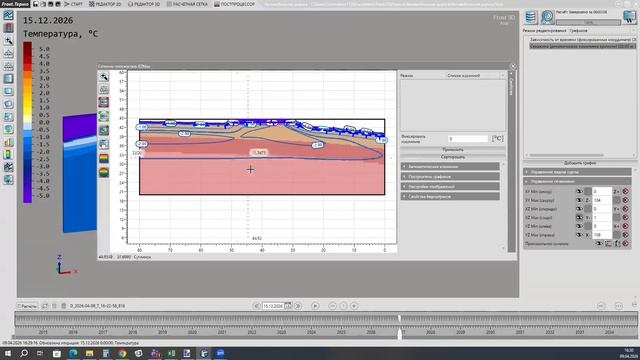Switch to the РЕДАКТОР 2D tab
Viewport: 640px width, 360px height.
point(105,4)
